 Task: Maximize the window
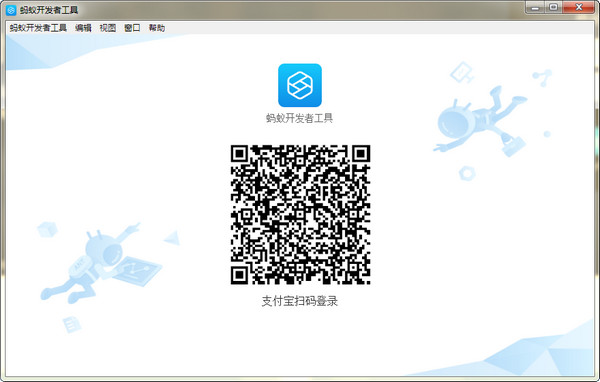pos(553,7)
